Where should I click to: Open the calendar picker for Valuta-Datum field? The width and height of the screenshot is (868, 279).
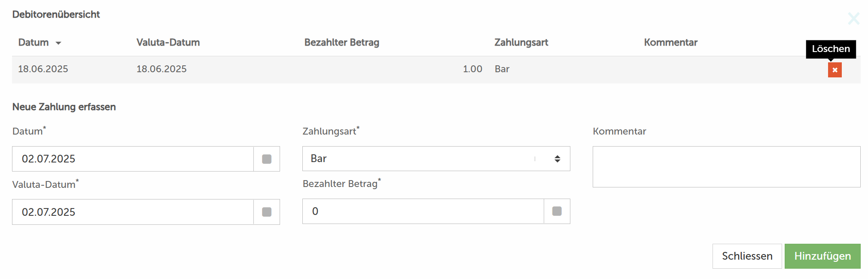click(267, 212)
